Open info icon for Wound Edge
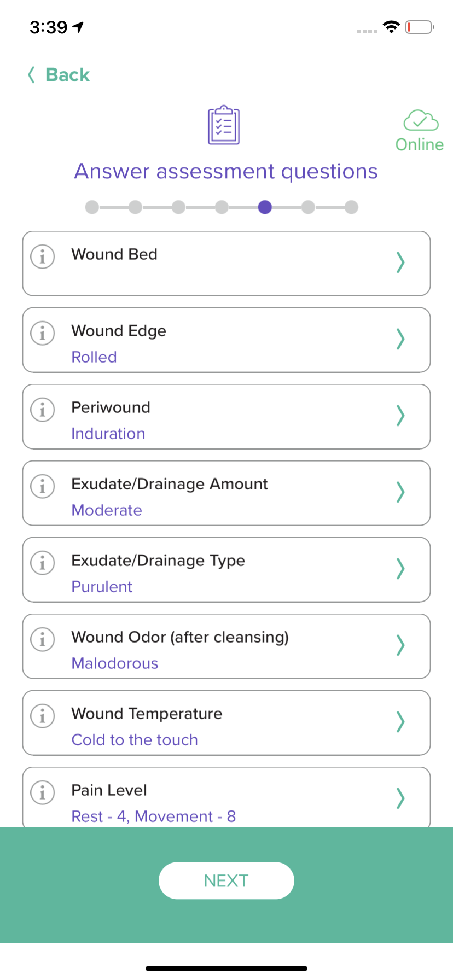This screenshot has width=453, height=980. pos(42,332)
